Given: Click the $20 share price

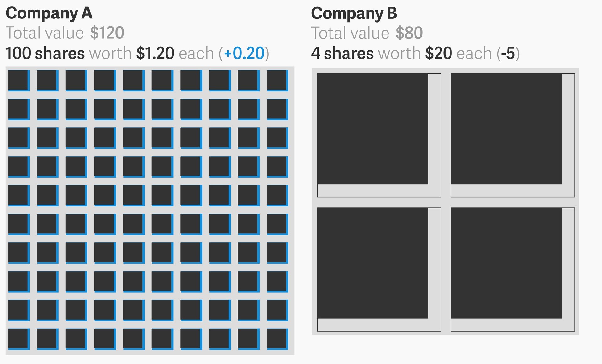Looking at the screenshot, I should [439, 53].
